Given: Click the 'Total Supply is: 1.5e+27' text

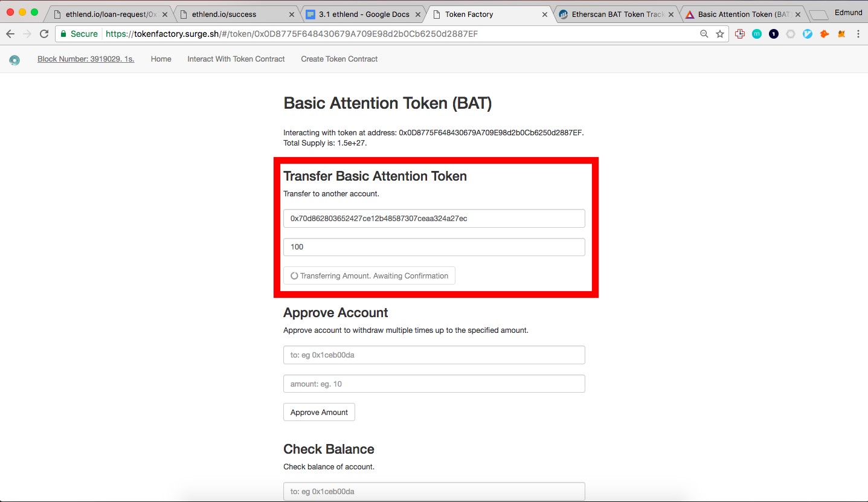Looking at the screenshot, I should click(x=325, y=143).
